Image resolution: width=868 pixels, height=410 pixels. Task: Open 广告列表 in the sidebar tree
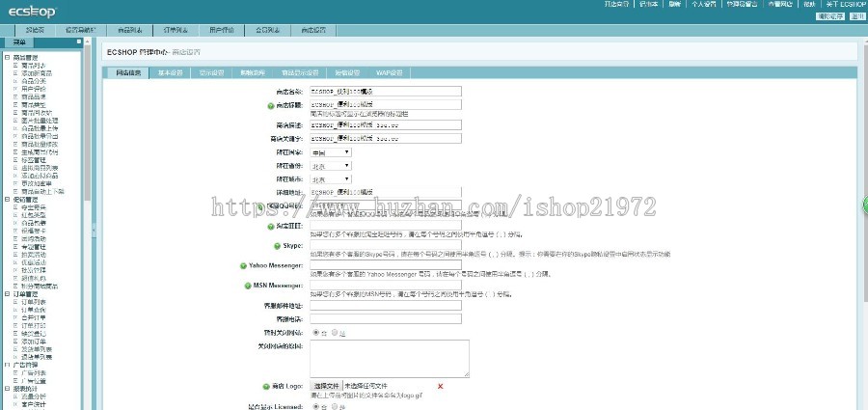(x=33, y=373)
